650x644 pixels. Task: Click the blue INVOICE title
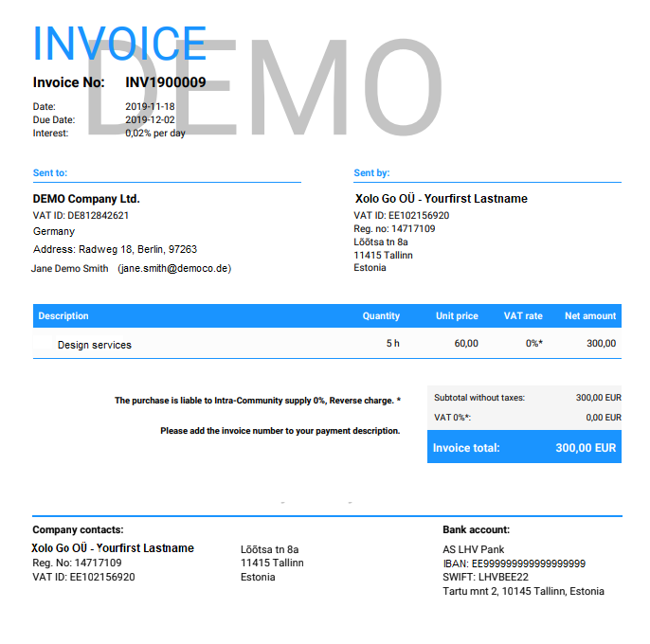pyautogui.click(x=119, y=44)
